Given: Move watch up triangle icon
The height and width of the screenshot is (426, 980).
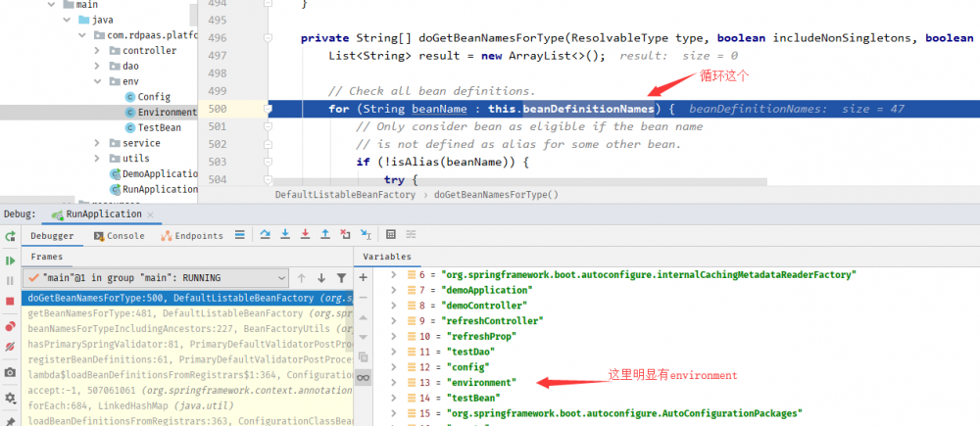Looking at the screenshot, I should (364, 317).
